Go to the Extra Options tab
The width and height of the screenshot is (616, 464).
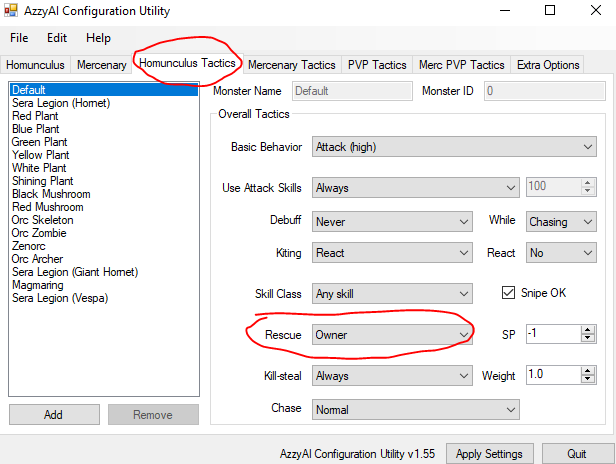pos(548,65)
